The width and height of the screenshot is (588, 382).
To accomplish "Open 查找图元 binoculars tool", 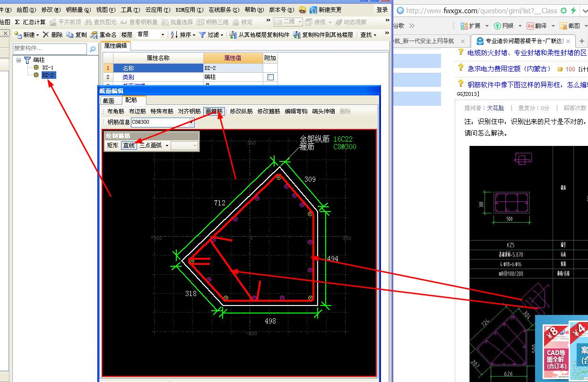I will 88,22.
